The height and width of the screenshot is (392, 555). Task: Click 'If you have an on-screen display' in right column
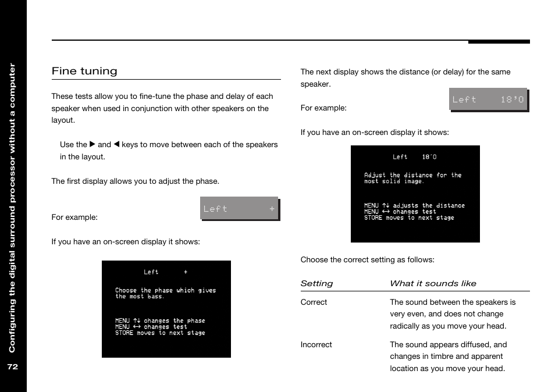[x=375, y=133]
